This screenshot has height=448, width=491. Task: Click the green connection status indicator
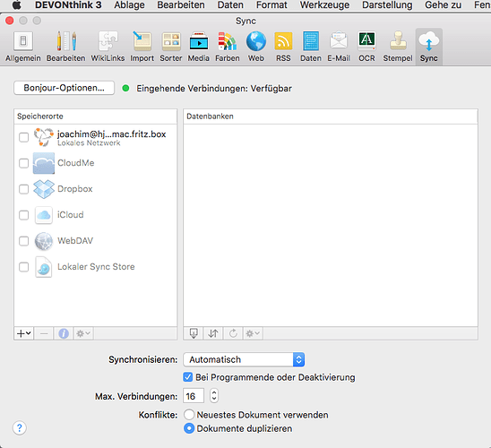coord(125,89)
